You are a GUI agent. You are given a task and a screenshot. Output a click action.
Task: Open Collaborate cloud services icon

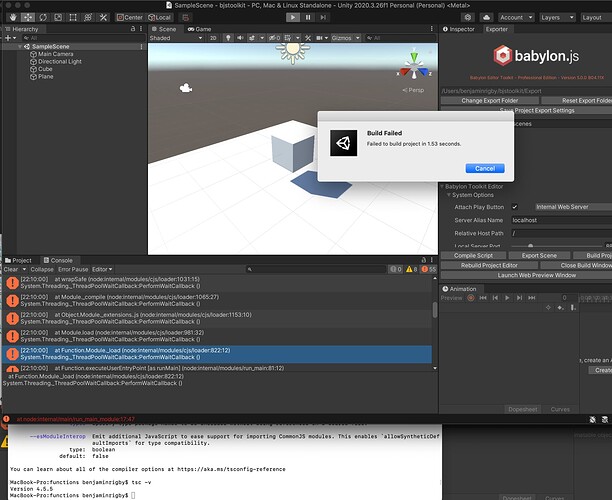click(x=486, y=17)
